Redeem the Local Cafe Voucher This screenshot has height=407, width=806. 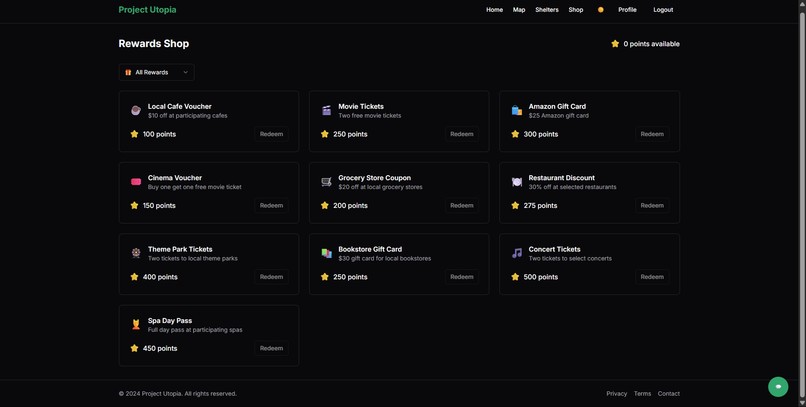pyautogui.click(x=271, y=134)
